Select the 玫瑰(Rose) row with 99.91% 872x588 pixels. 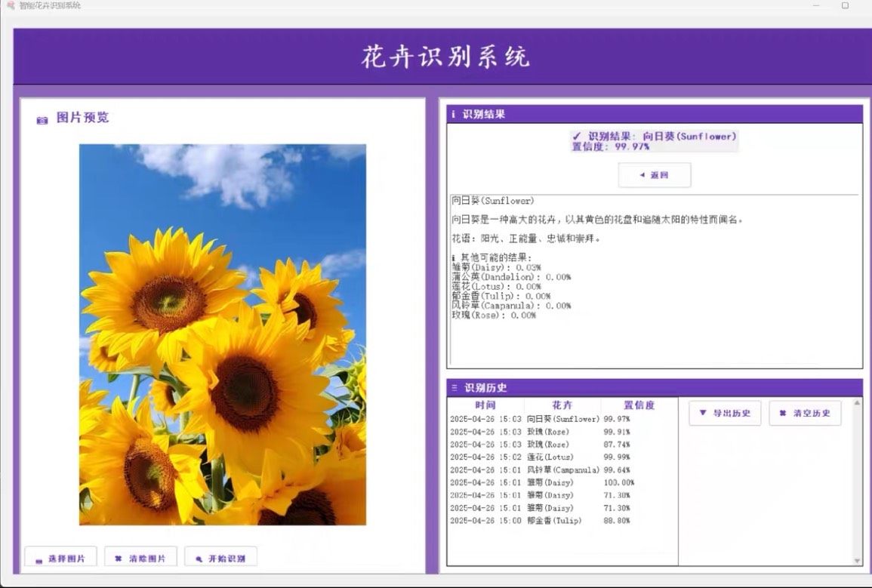[562, 432]
